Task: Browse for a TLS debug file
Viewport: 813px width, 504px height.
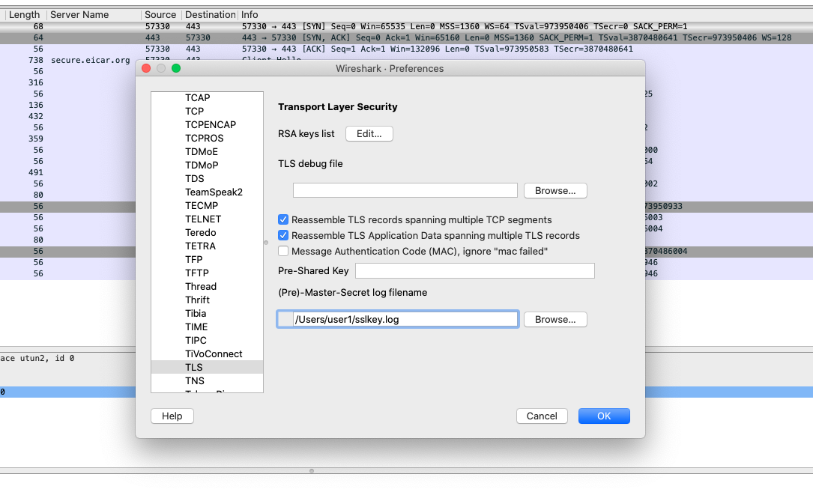Action: [555, 189]
